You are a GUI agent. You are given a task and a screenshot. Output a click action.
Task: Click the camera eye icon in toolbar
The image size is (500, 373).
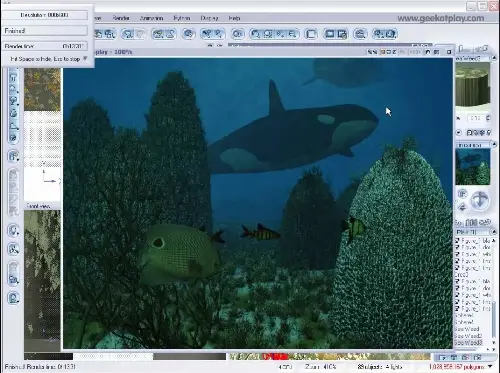tap(237, 34)
